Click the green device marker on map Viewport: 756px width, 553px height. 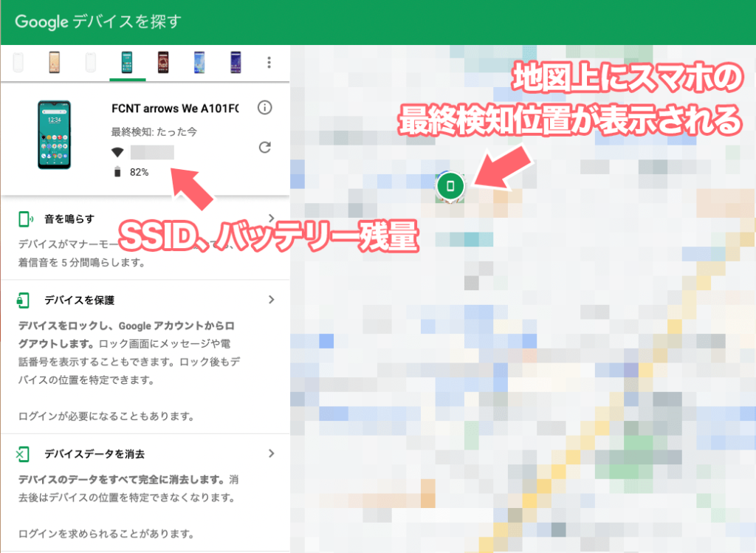450,186
